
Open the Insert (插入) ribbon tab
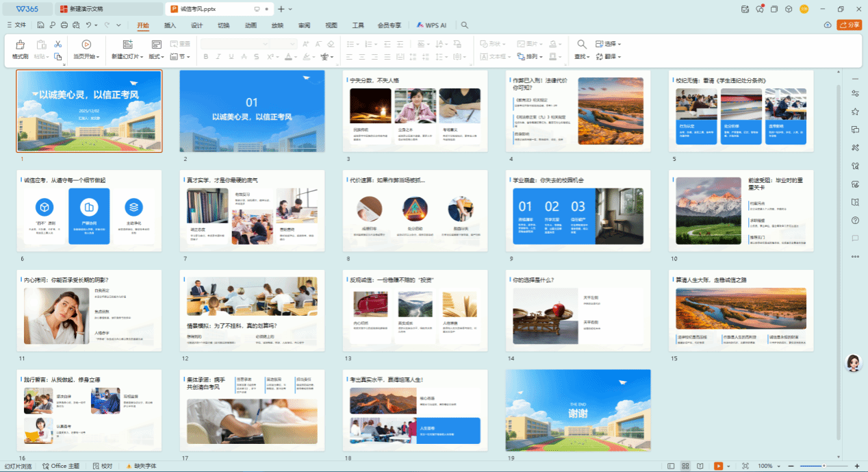170,25
